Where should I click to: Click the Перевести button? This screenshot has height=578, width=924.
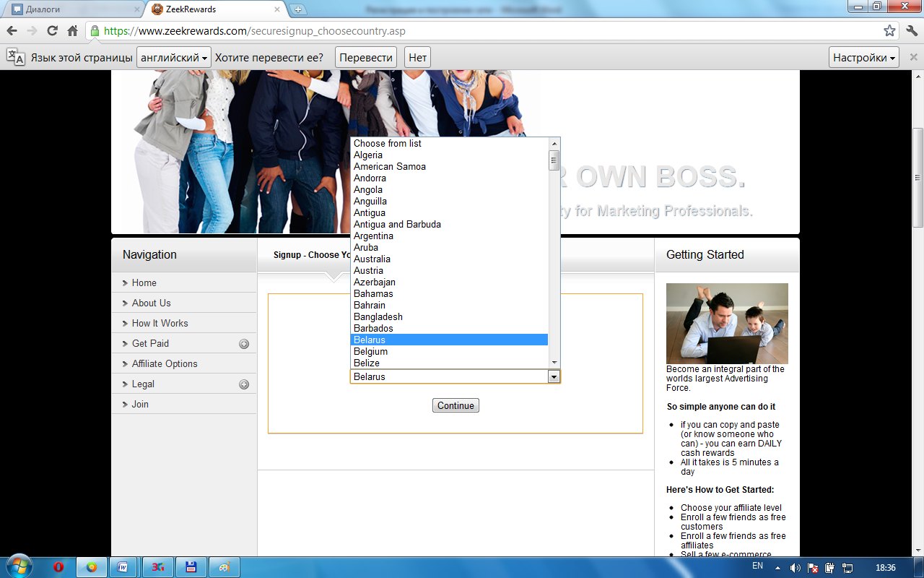pyautogui.click(x=367, y=57)
